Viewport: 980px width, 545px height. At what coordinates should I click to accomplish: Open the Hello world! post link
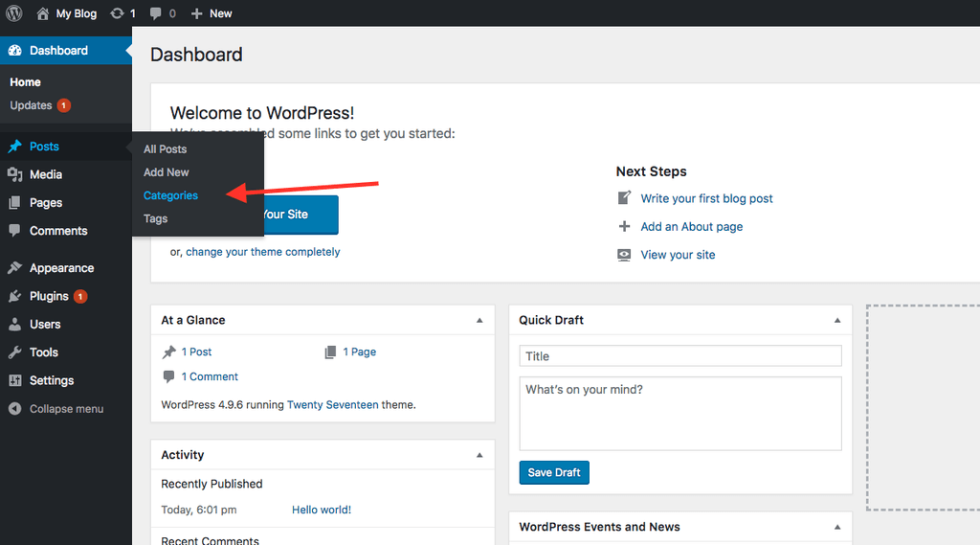[322, 510]
